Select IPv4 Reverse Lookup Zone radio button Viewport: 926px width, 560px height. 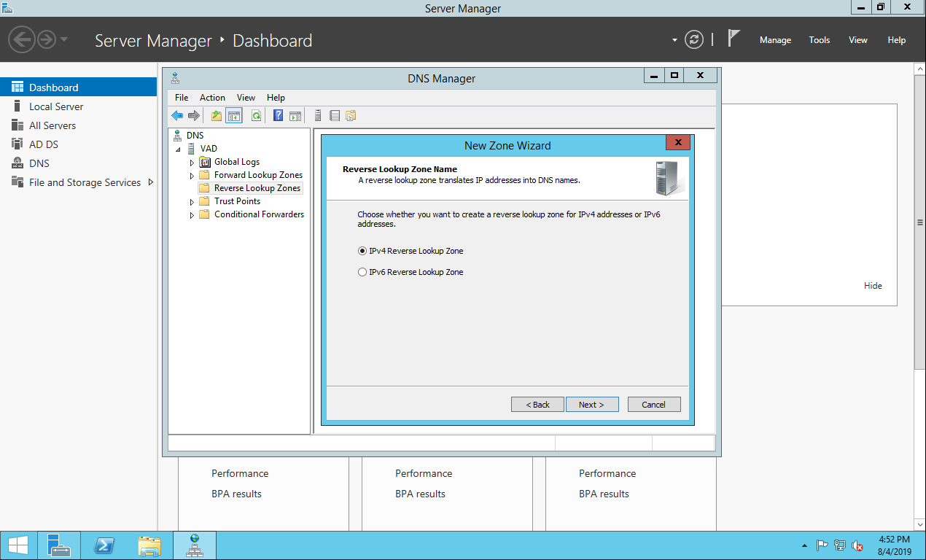tap(362, 251)
